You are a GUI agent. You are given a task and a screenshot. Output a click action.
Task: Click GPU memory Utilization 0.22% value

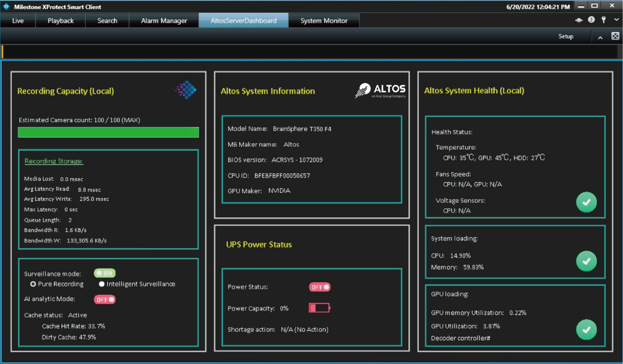518,313
